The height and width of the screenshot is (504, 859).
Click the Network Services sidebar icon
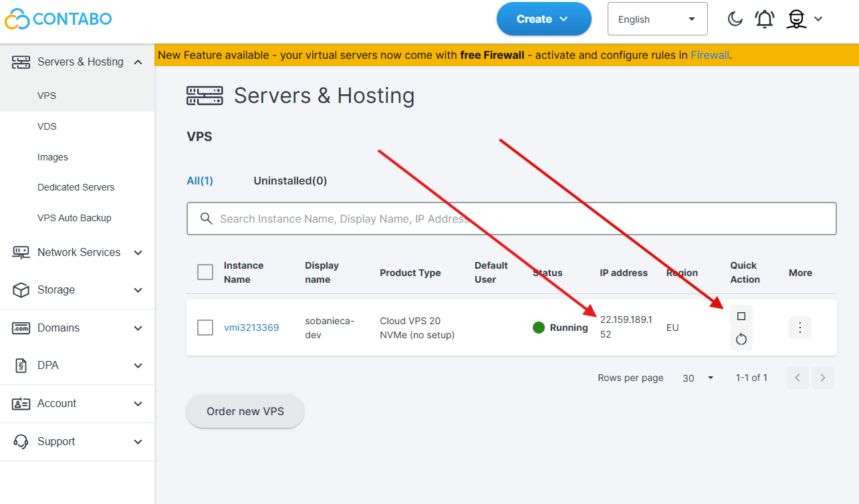click(21, 252)
